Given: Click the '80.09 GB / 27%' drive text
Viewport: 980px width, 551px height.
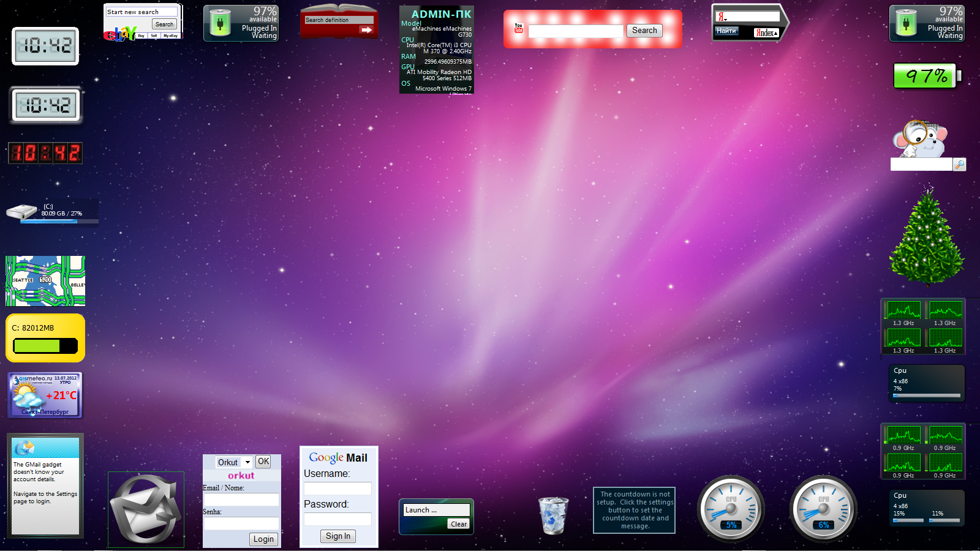Looking at the screenshot, I should point(62,214).
